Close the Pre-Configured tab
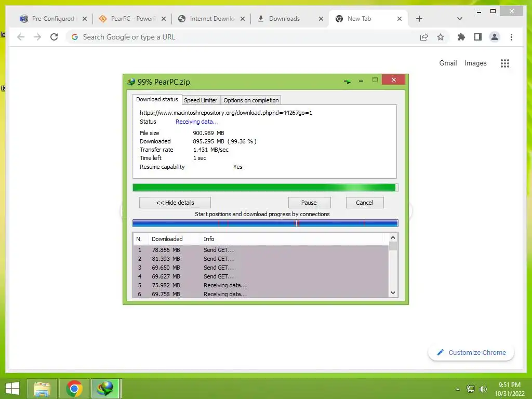This screenshot has width=532, height=399. 85,19
